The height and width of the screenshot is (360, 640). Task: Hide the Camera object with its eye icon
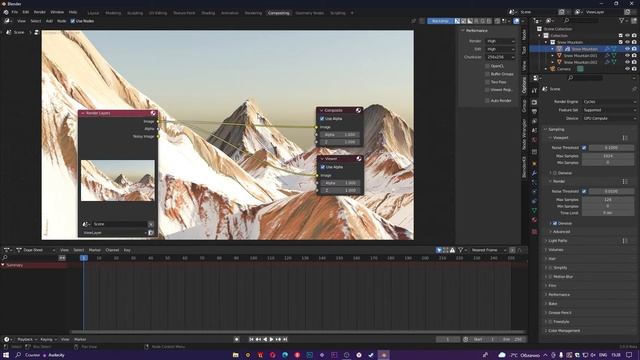point(627,69)
